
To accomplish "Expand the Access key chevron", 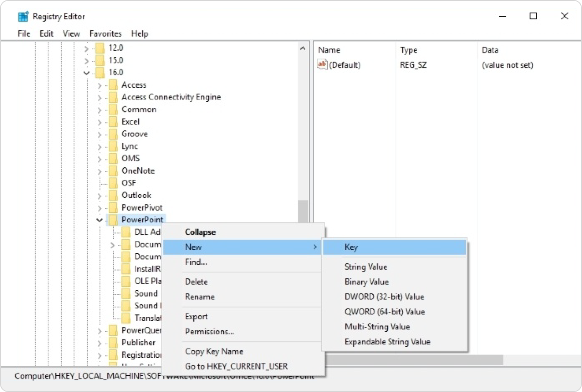I will click(x=100, y=85).
